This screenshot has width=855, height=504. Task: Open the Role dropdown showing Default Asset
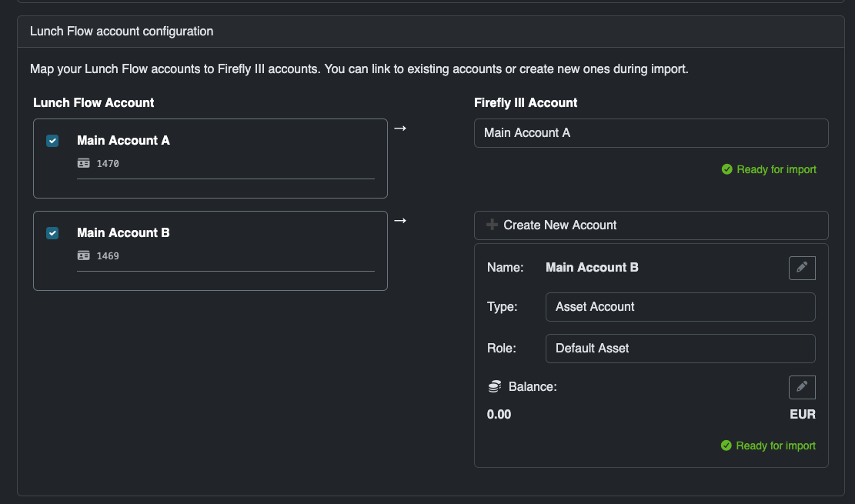[680, 348]
